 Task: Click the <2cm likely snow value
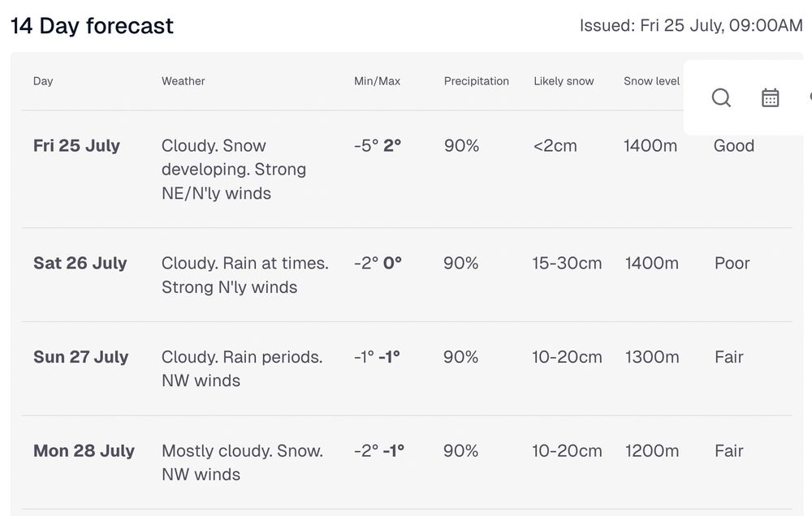click(x=555, y=145)
